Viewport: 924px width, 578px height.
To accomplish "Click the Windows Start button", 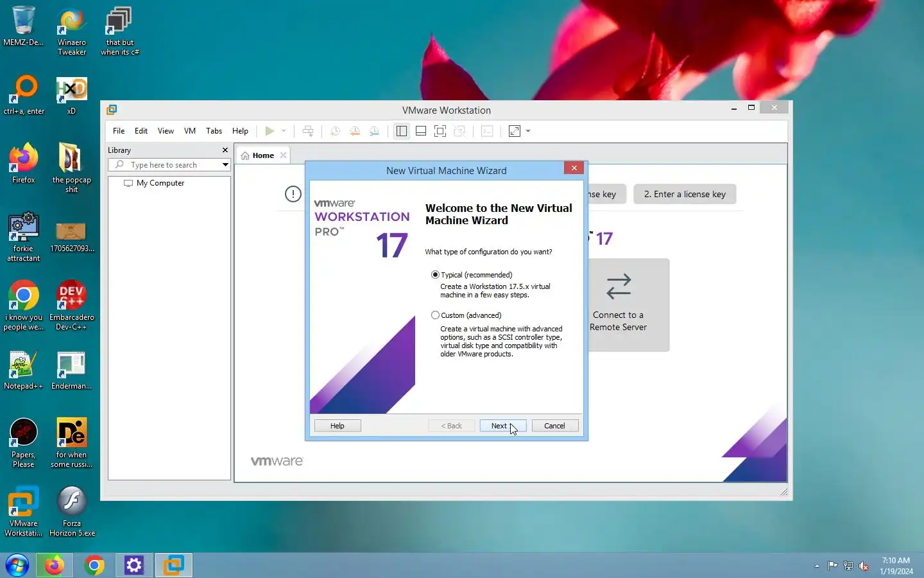I will click(x=17, y=565).
